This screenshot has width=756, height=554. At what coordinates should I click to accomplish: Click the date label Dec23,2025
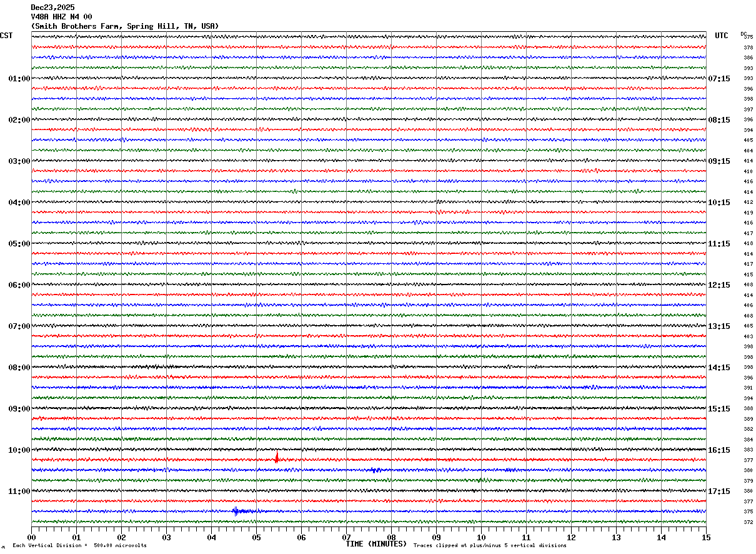(x=52, y=8)
